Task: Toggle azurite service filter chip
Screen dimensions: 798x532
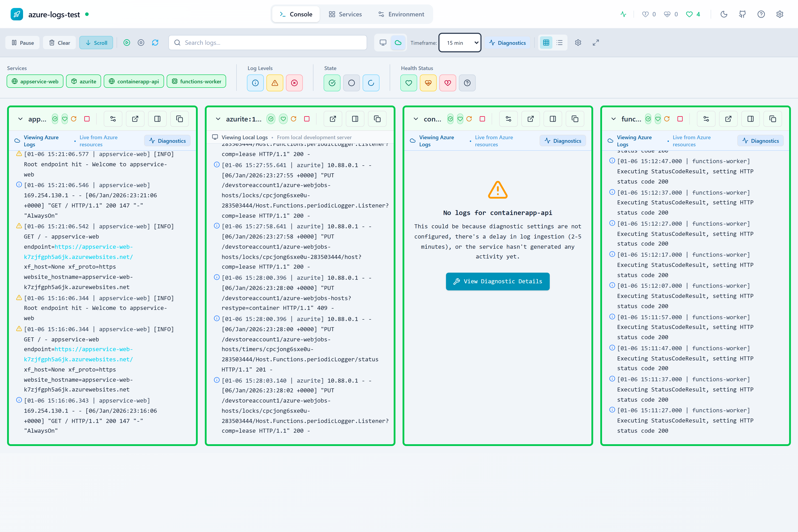Action: click(x=84, y=81)
